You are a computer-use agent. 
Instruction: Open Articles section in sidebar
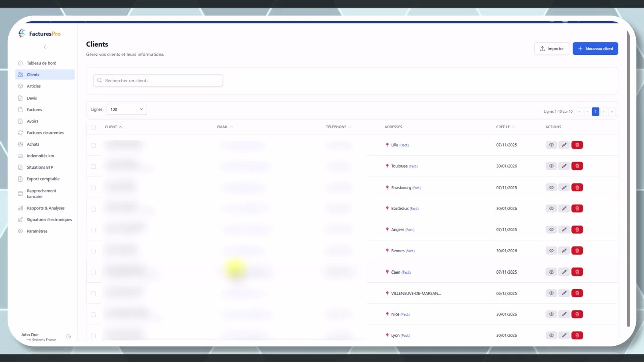click(x=45, y=86)
